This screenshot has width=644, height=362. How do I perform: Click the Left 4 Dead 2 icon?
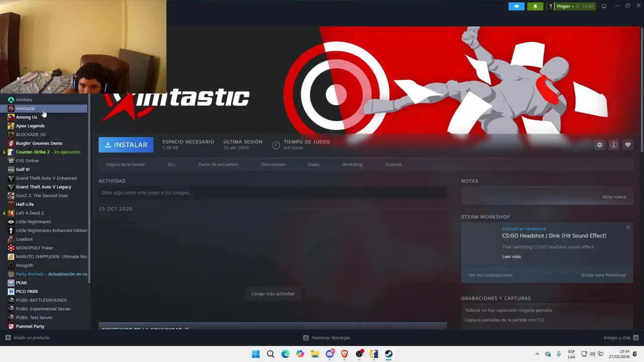(x=11, y=213)
